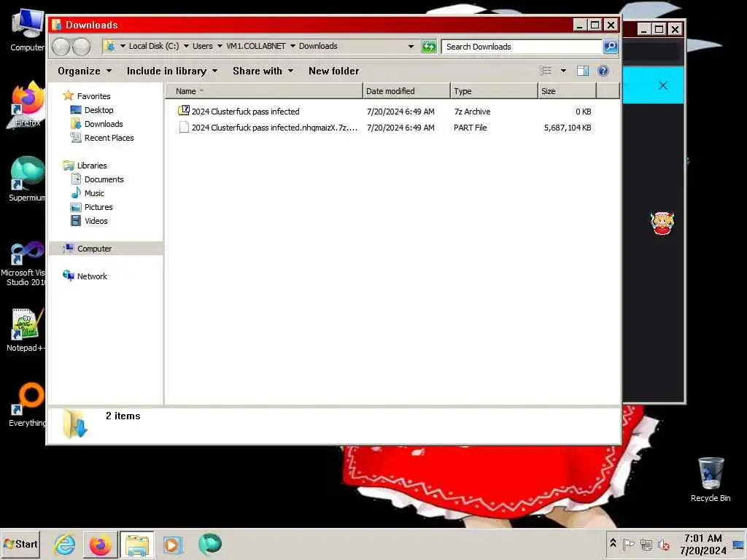This screenshot has width=747, height=560.
Task: Open the Help question mark icon
Action: 603,71
